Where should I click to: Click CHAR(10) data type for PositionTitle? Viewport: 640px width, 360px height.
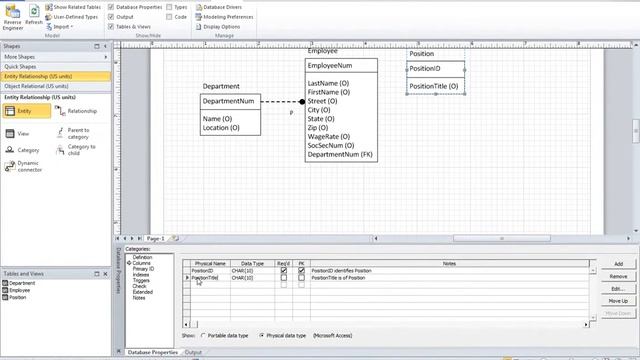[x=252, y=278]
